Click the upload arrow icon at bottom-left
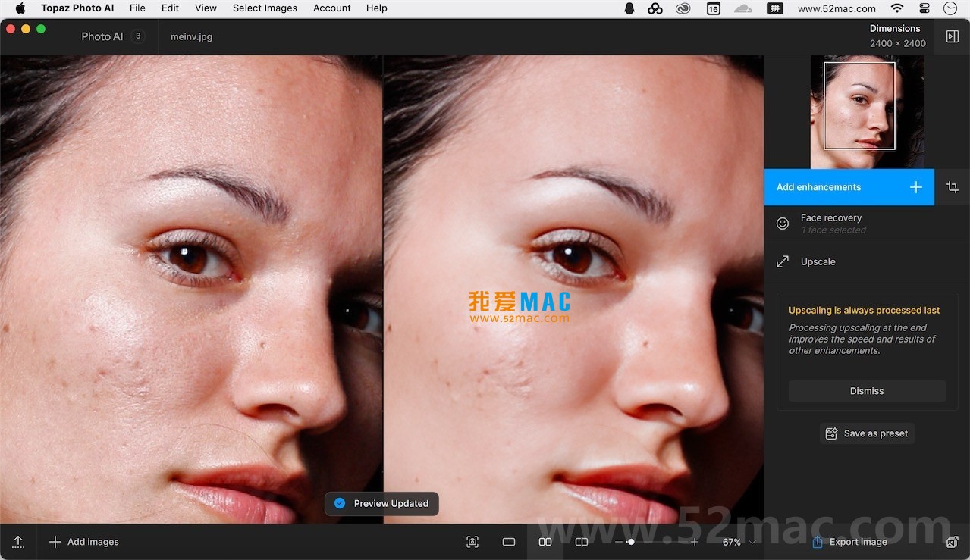This screenshot has width=970, height=560. tap(18, 542)
